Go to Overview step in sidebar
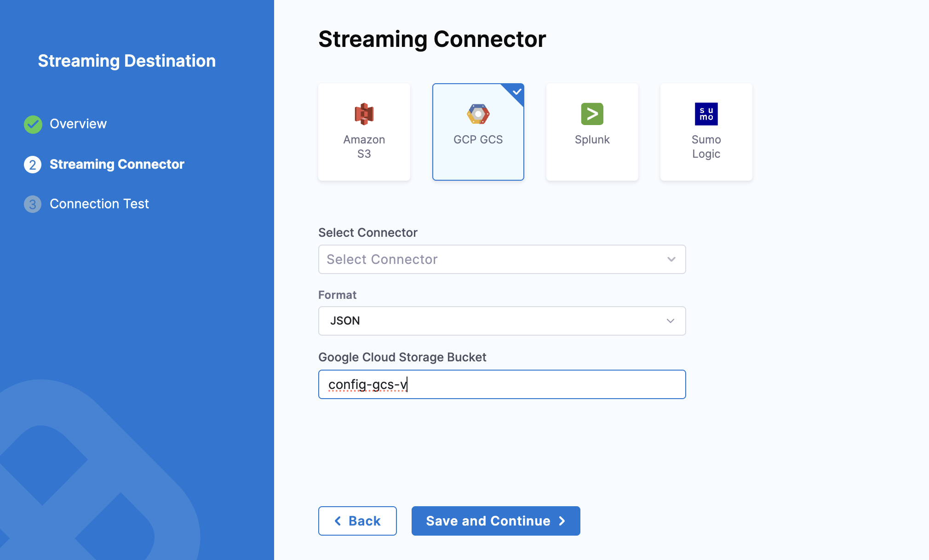This screenshot has height=560, width=929. [x=78, y=124]
